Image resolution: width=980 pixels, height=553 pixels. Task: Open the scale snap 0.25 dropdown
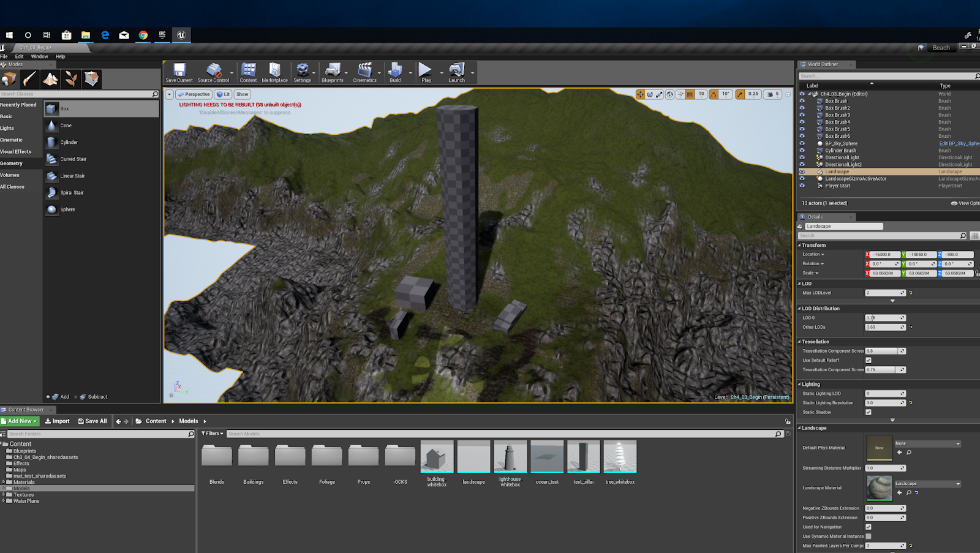753,94
